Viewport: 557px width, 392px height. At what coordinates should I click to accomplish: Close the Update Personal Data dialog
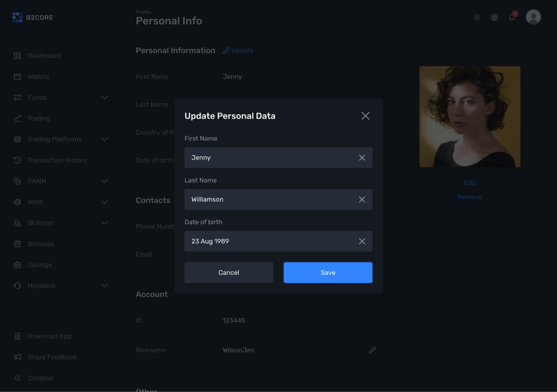pyautogui.click(x=365, y=116)
